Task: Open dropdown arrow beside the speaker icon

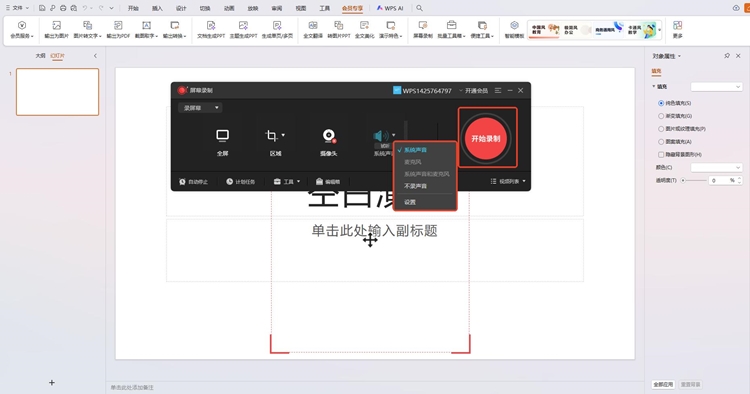Action: tap(394, 135)
